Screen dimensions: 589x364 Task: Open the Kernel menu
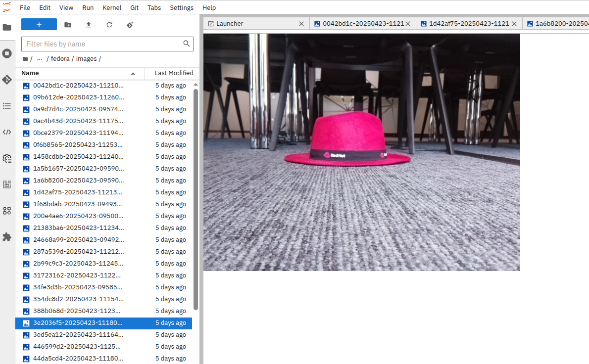tap(112, 8)
